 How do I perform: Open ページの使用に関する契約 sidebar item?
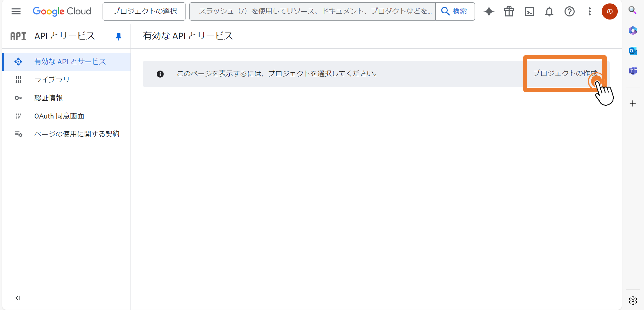point(67,134)
